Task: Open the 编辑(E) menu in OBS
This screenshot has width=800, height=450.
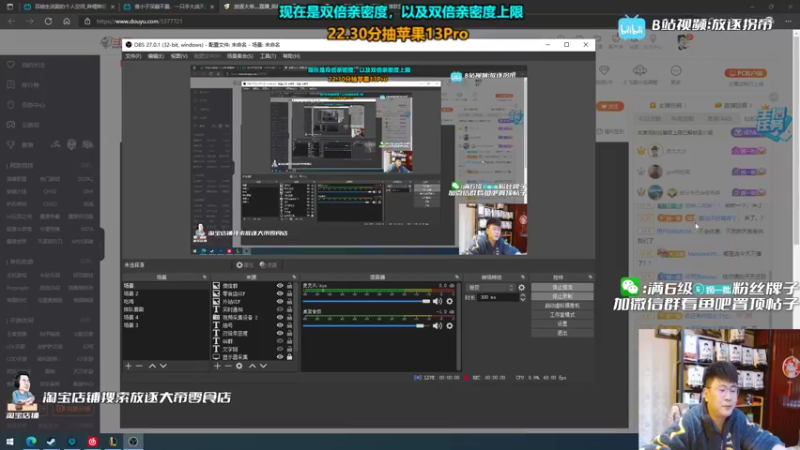Action: coord(156,56)
